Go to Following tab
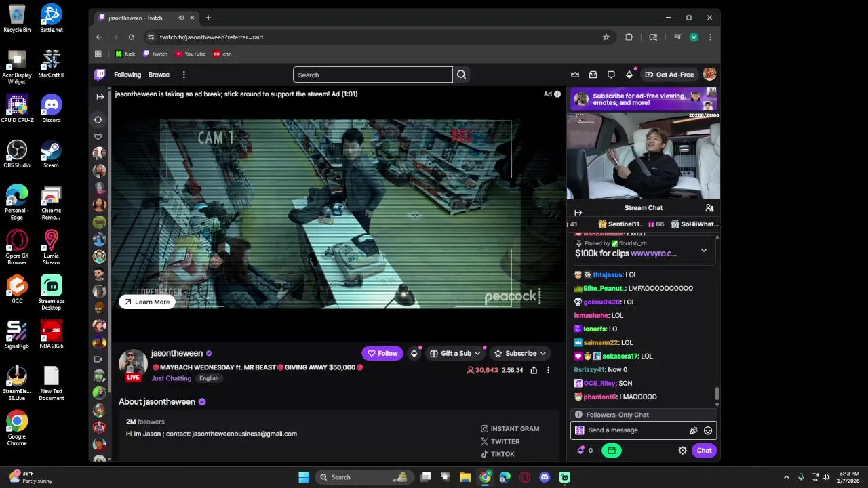Viewport: 868px width, 488px height. [127, 75]
